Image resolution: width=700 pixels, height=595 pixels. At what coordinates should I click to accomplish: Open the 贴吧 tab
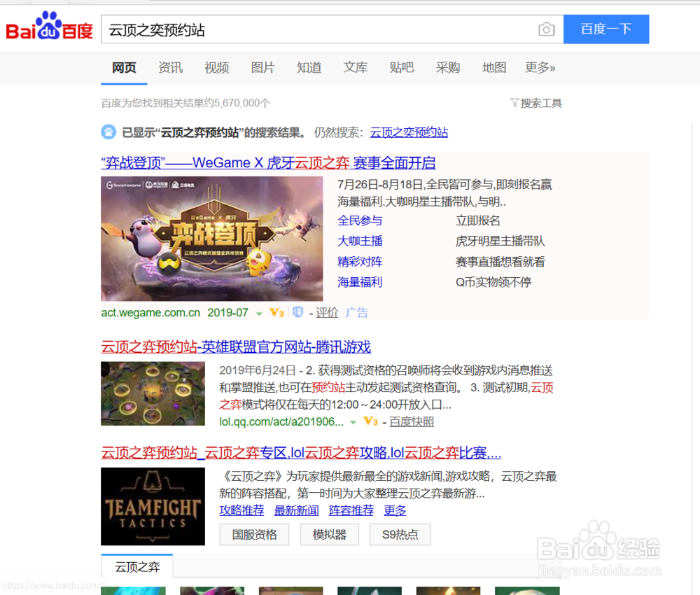click(x=401, y=68)
